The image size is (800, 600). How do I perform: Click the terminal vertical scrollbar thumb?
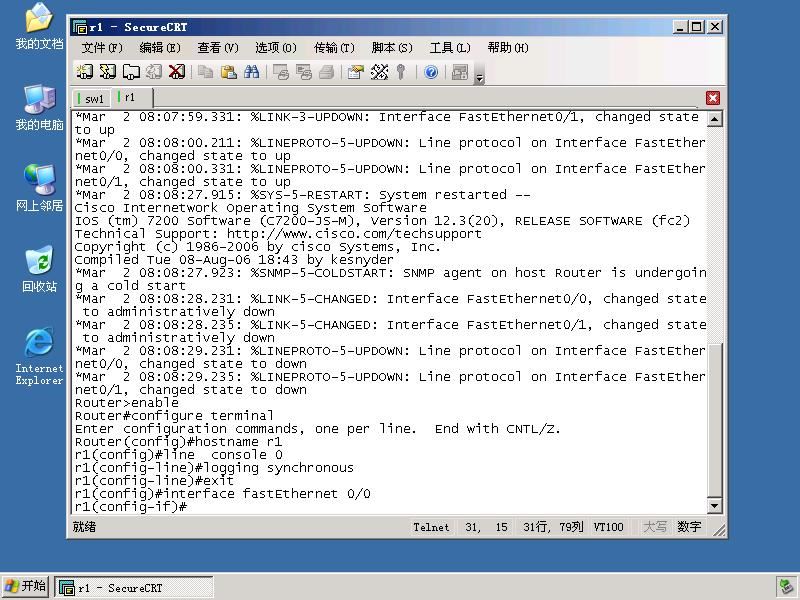click(x=714, y=420)
